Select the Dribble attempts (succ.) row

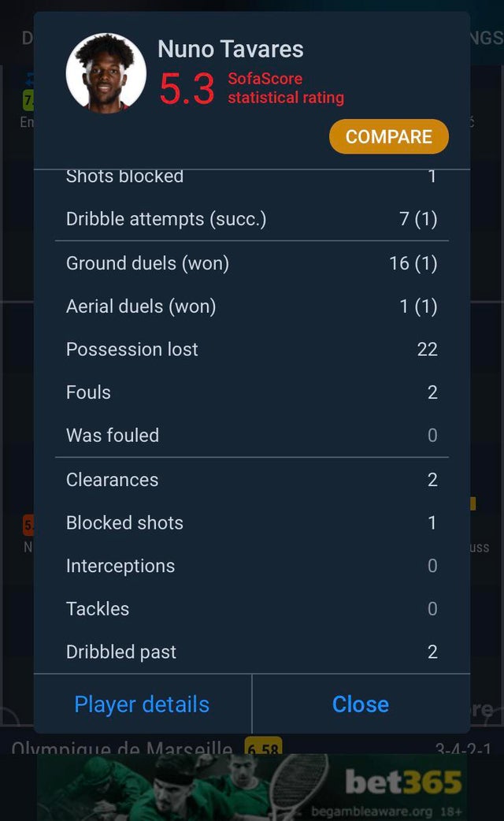(252, 219)
